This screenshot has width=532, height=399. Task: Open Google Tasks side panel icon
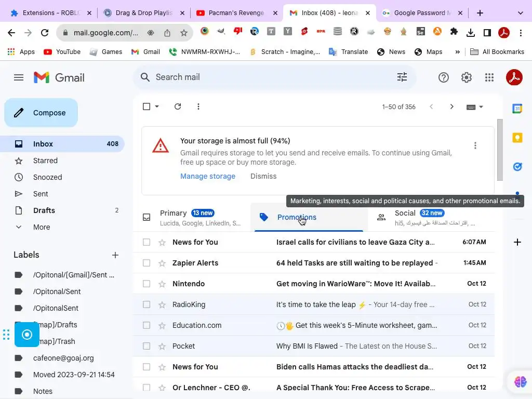point(517,167)
